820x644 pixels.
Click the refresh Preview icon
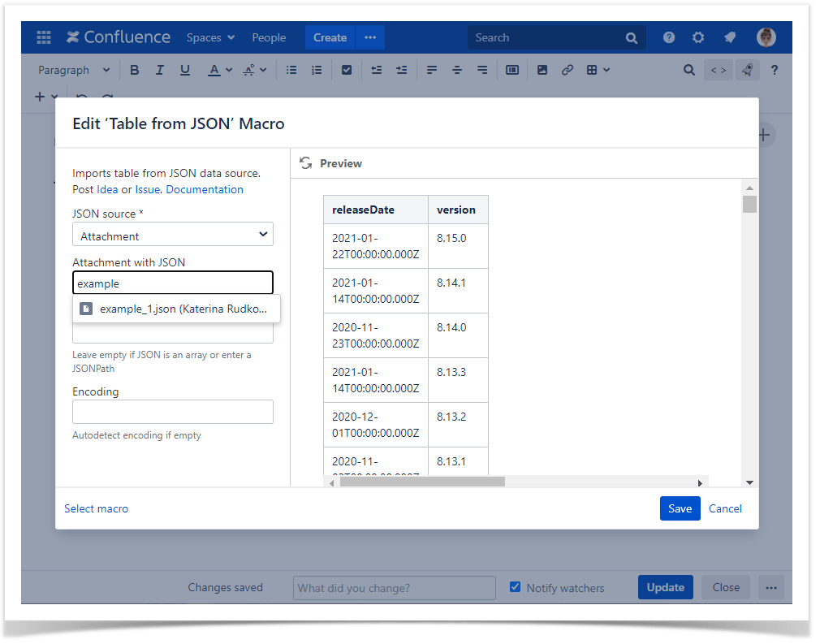point(306,163)
